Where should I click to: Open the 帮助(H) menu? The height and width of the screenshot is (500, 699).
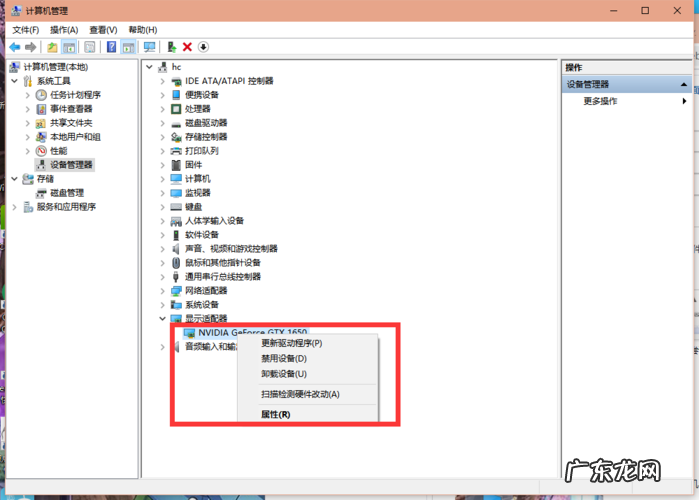coord(143,30)
